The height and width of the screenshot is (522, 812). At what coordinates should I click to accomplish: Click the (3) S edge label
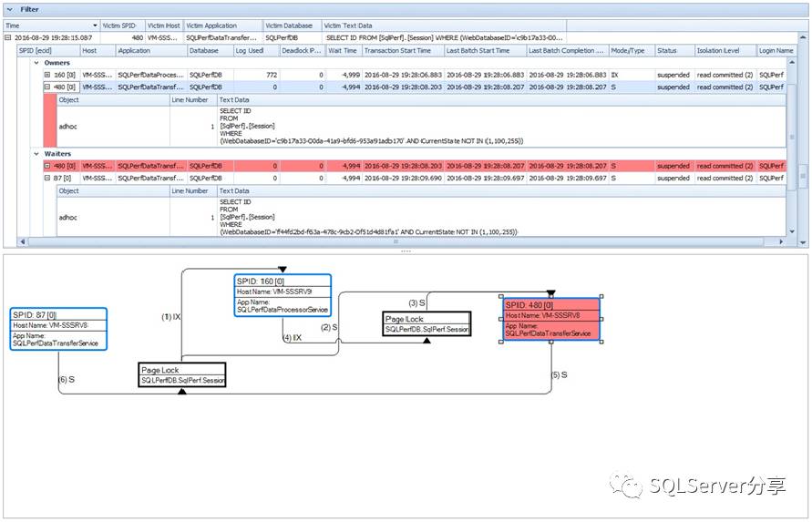416,303
